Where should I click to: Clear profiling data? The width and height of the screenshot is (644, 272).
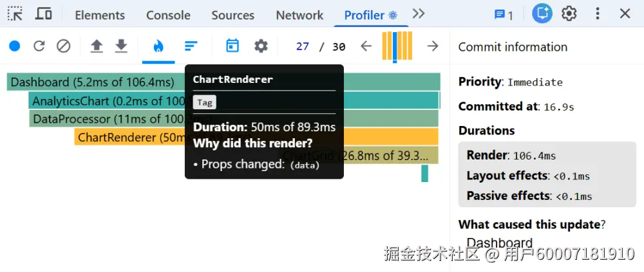[x=63, y=46]
